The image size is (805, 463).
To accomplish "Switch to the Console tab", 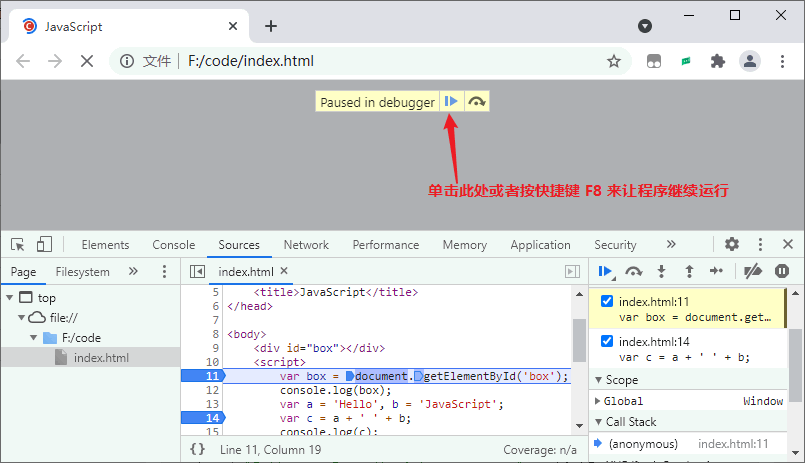I will tap(174, 245).
